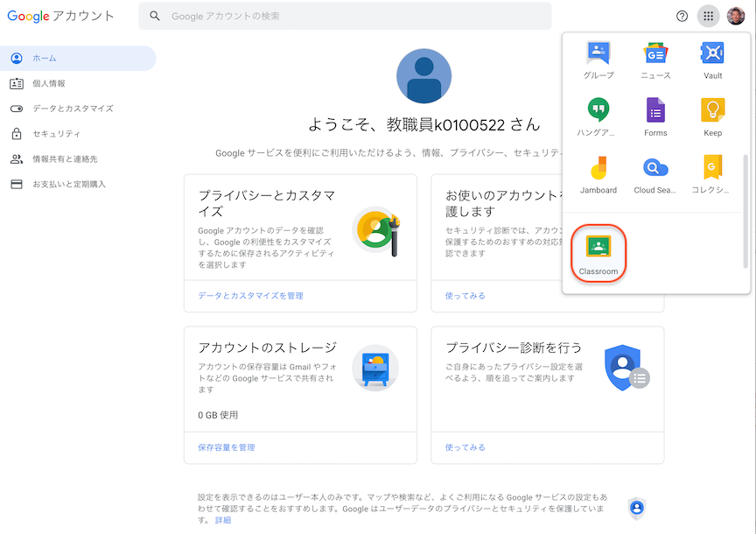Launch Google Forms app
The height and width of the screenshot is (534, 756).
point(655,117)
